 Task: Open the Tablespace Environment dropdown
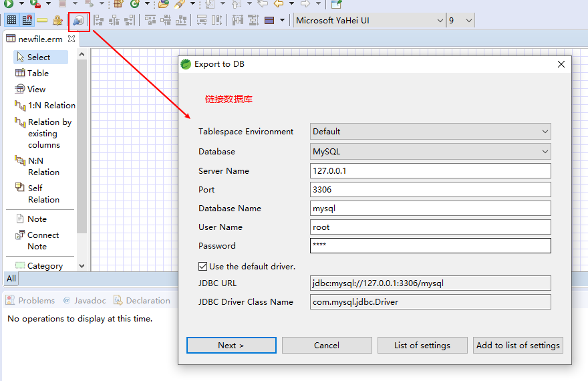coord(430,131)
